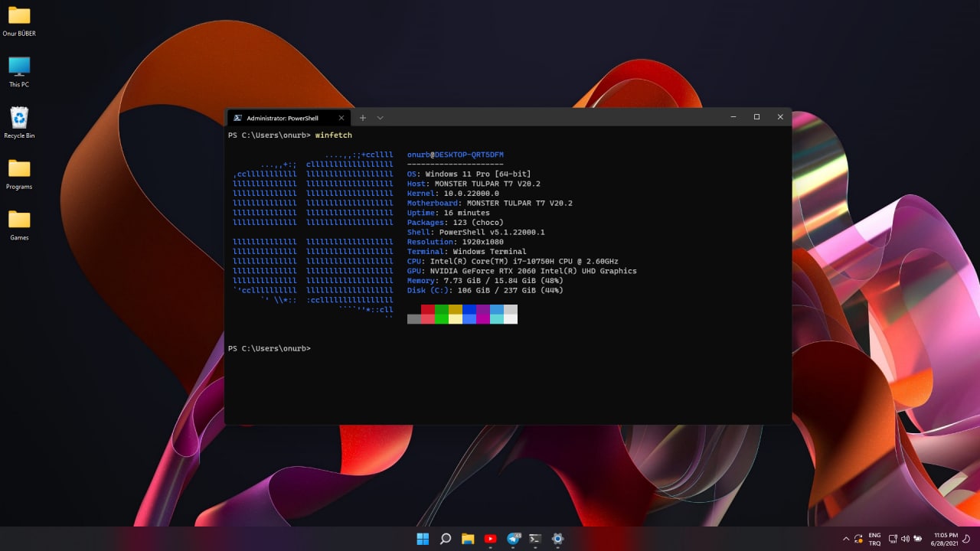Open the Games folder on desktop

pos(19,225)
